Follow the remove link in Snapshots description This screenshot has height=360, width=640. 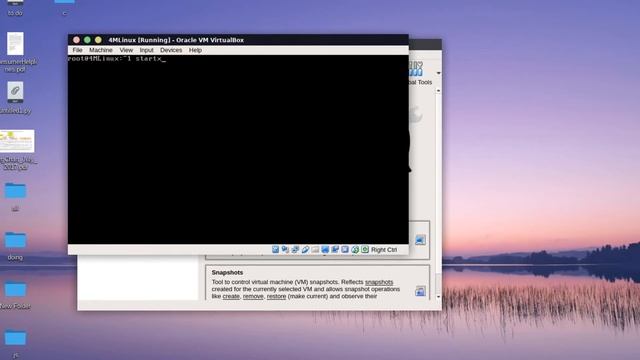tap(253, 296)
